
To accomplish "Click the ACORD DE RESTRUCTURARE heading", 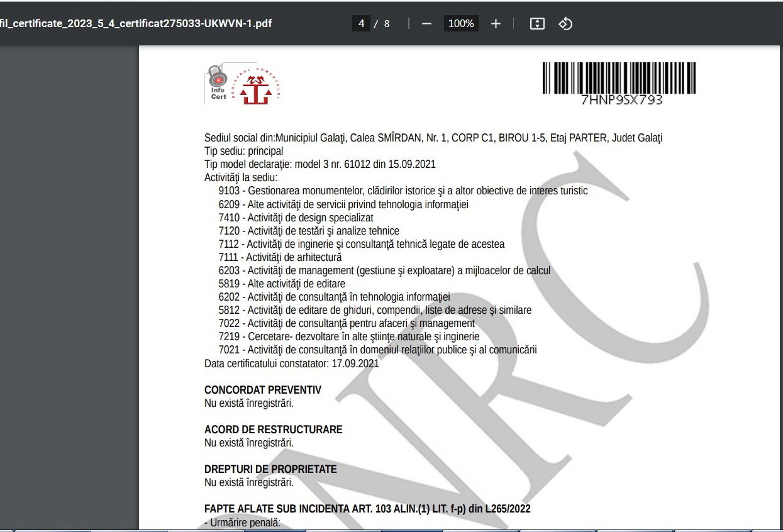I will 273,429.
